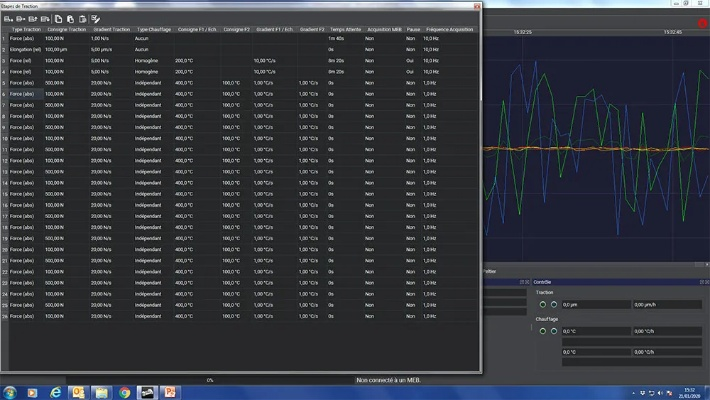Toggle the first Traction indicator button

pyautogui.click(x=543, y=304)
